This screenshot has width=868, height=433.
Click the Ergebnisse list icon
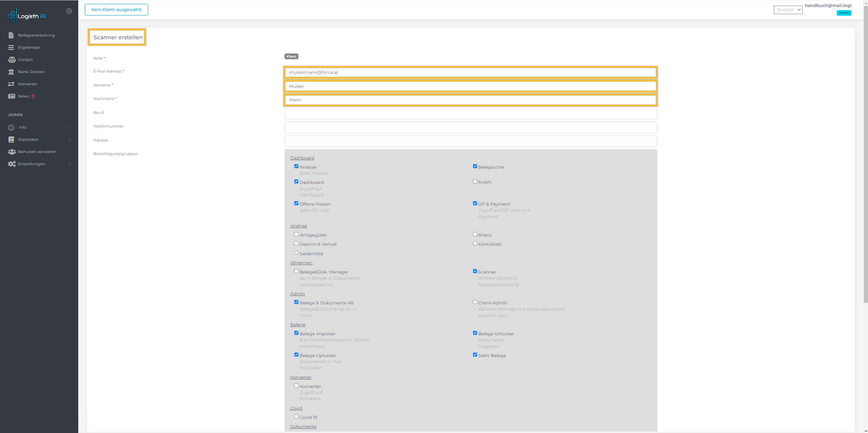click(11, 47)
